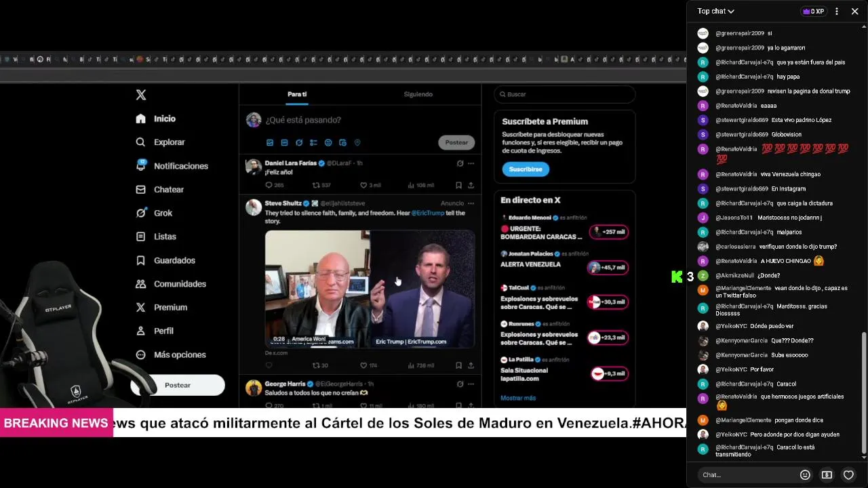This screenshot has height=488, width=868.
Task: Click the Suscribirse Premium button
Action: 526,169
